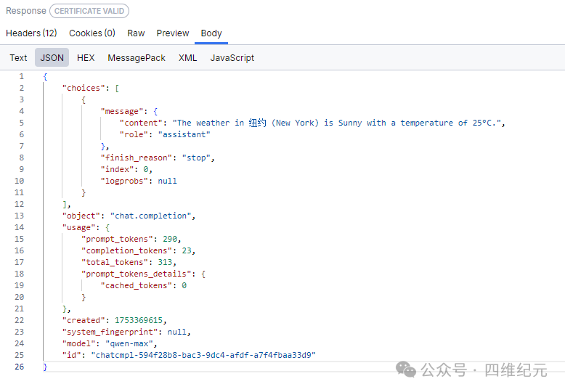The height and width of the screenshot is (392, 565).
Task: Click the "completion_tokens" key
Action: pos(126,250)
